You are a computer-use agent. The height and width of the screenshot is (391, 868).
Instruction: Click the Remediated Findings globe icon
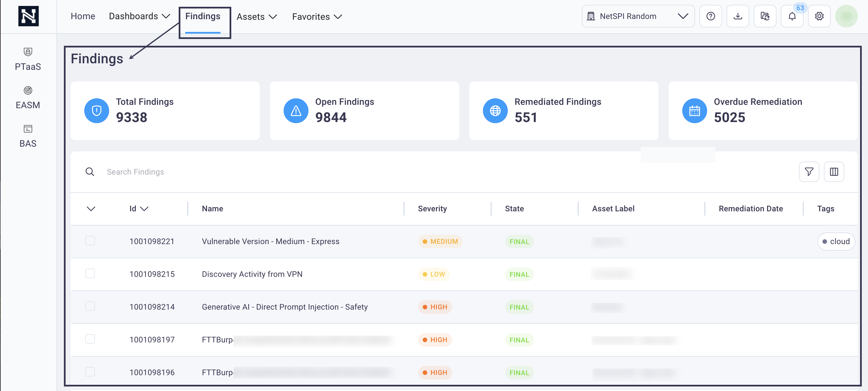[x=495, y=111]
